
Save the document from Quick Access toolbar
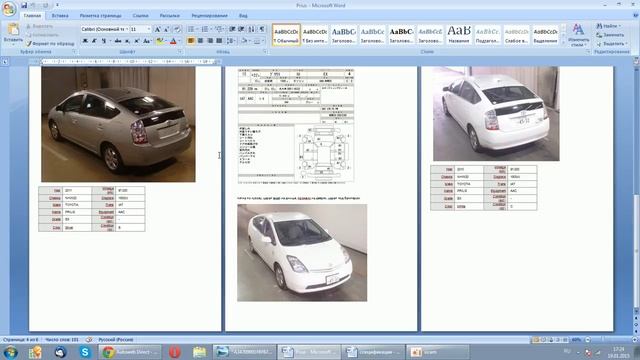coord(24,5)
